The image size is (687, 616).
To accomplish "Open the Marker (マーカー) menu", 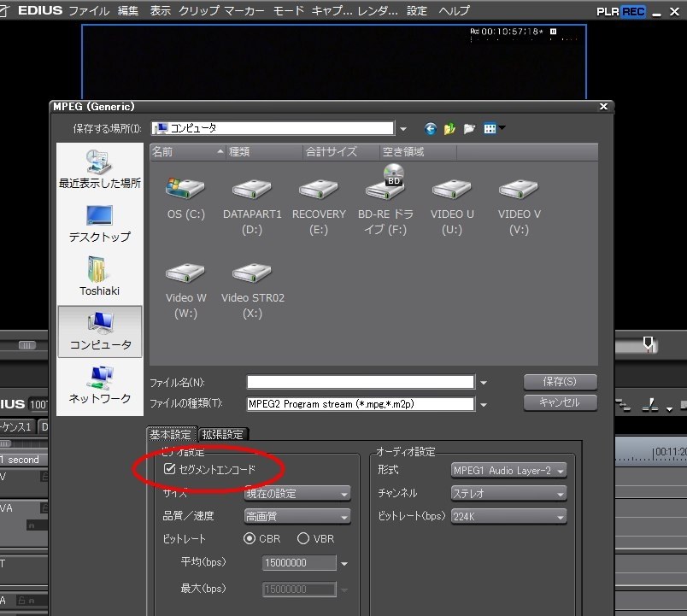I will (x=244, y=10).
